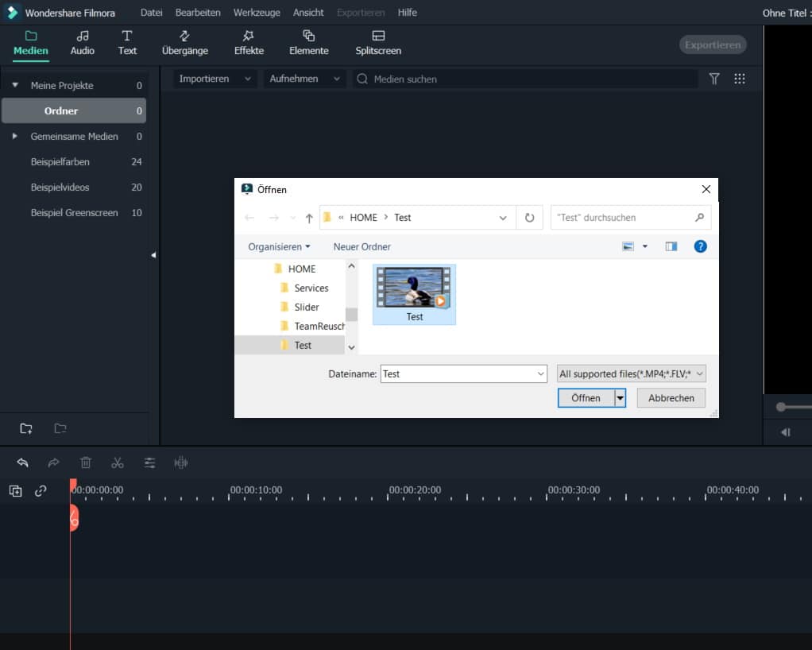Open the Werkzeuge menu
Viewport: 812px width, 650px height.
[256, 13]
